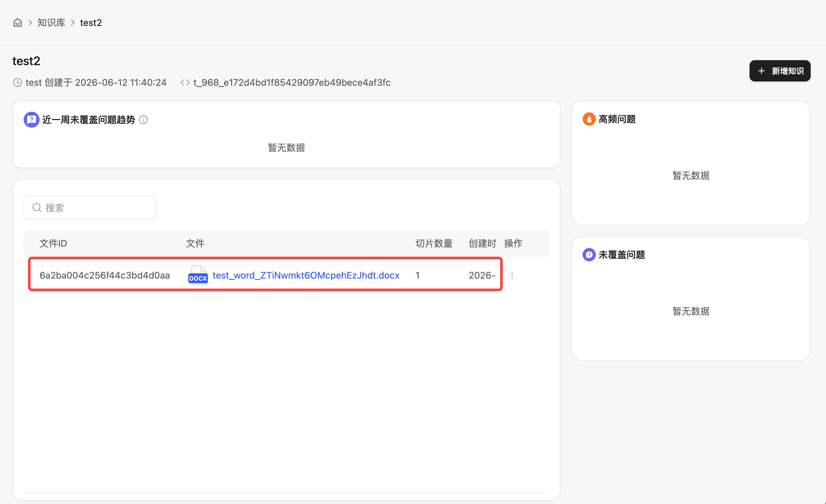Click the slice count value 1

[x=417, y=275]
